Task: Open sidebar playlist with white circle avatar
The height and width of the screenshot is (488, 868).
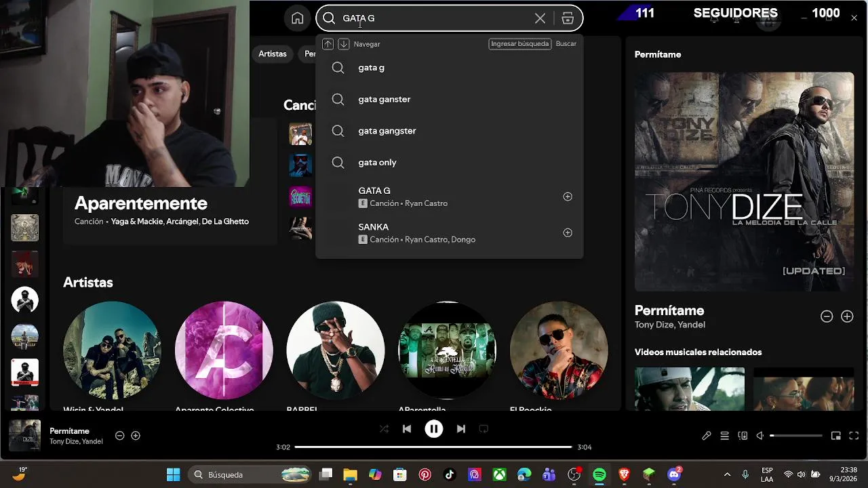Action: click(24, 300)
